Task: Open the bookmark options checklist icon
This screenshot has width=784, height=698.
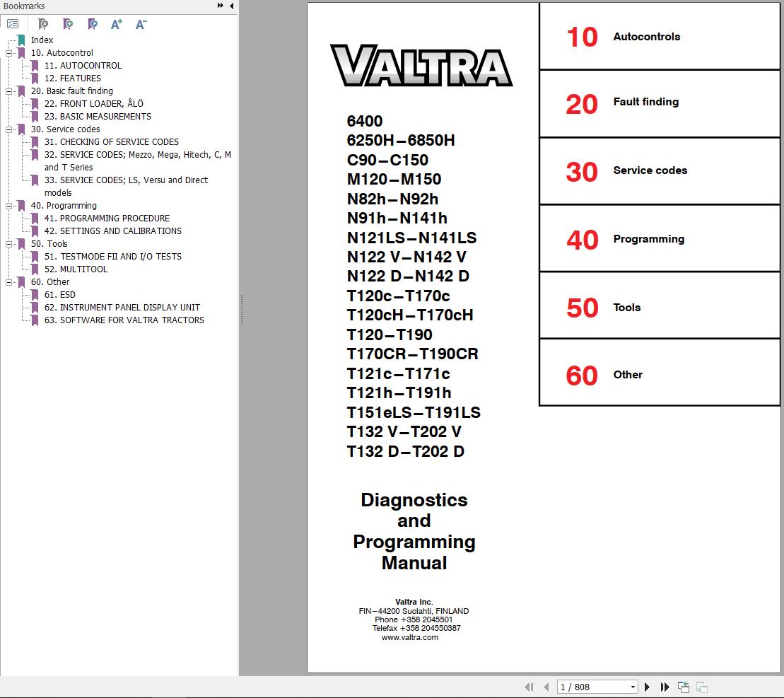Action: pos(13,24)
